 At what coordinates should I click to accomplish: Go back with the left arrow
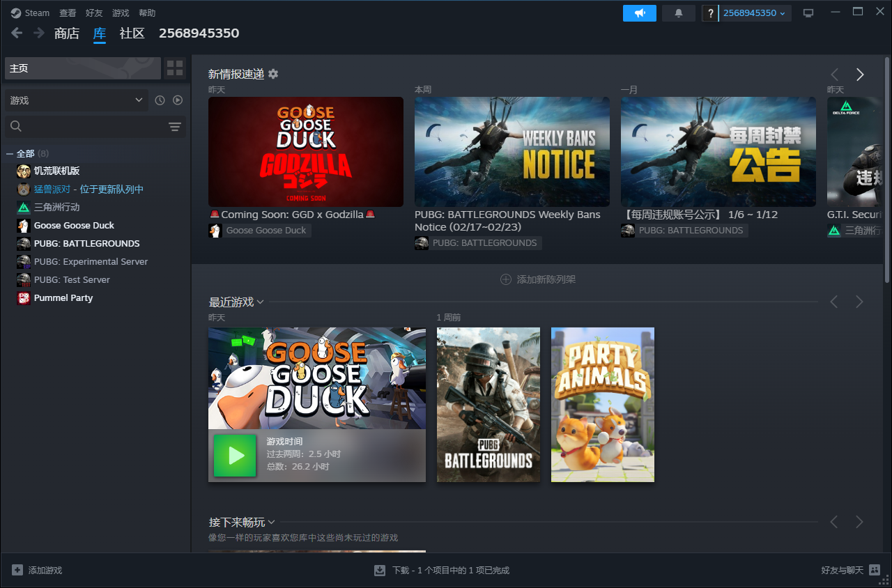click(17, 33)
